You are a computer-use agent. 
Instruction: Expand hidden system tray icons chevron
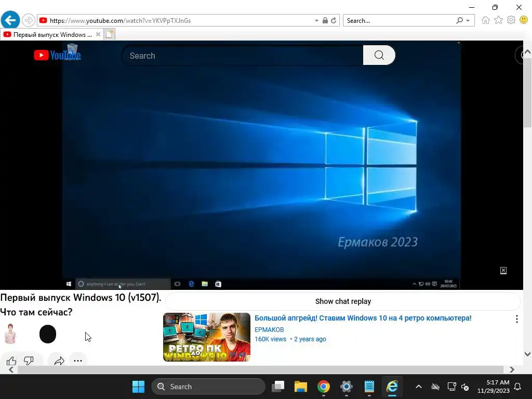(x=419, y=387)
